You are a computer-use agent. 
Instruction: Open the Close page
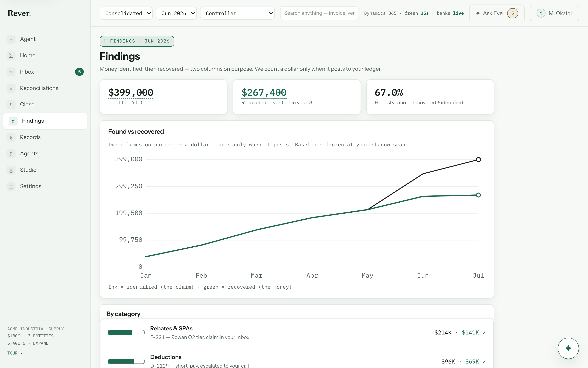coord(45,104)
